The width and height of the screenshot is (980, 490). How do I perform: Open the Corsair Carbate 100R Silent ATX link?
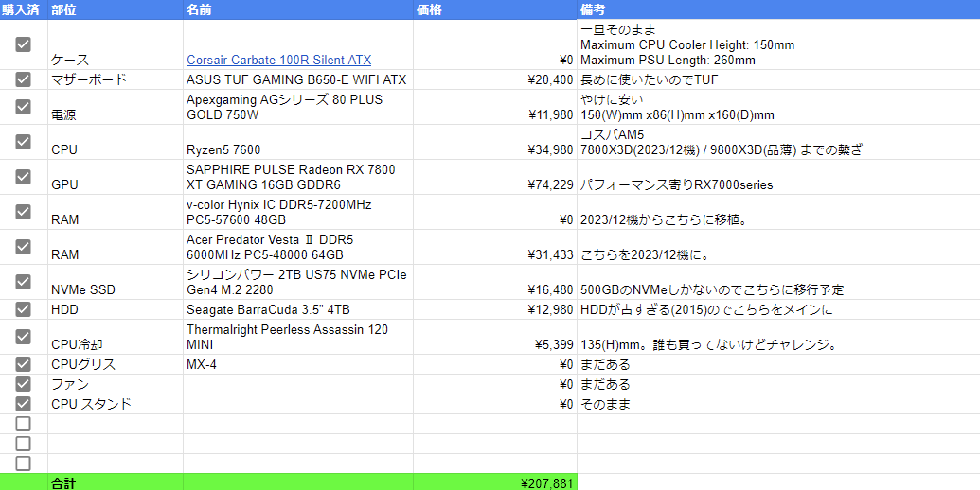click(x=278, y=60)
